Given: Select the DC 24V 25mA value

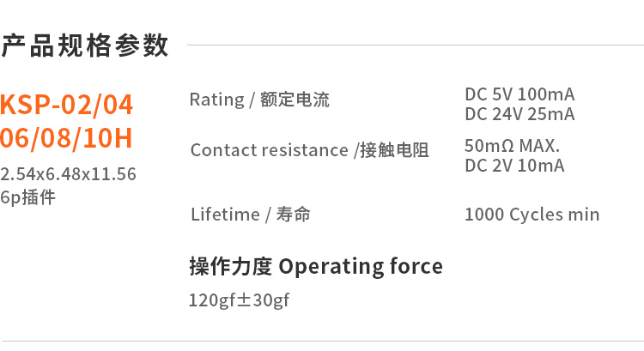Looking at the screenshot, I should (x=519, y=114).
